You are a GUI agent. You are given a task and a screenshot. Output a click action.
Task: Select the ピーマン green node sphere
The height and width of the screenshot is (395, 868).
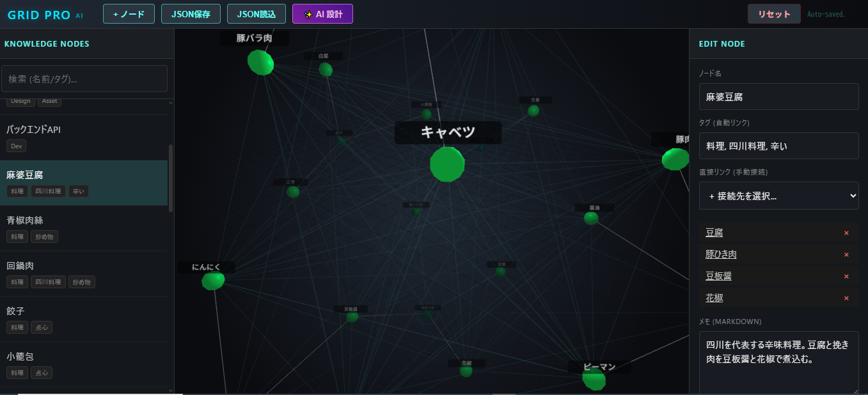594,378
